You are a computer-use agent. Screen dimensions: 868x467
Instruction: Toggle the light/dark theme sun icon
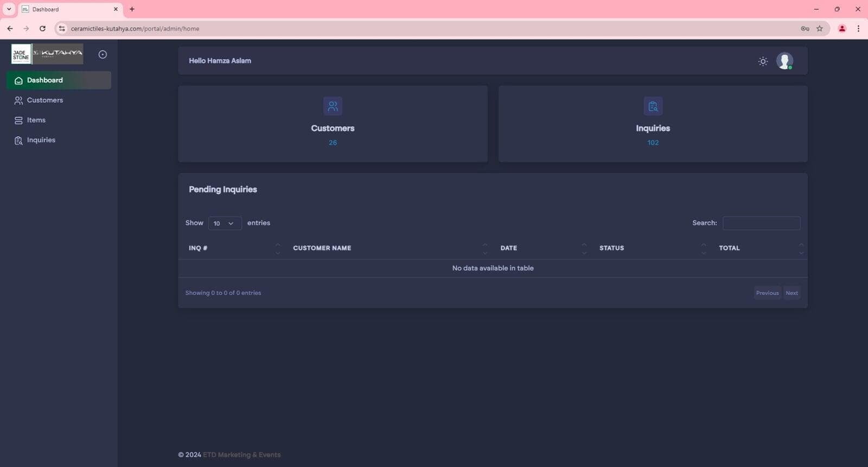point(763,61)
